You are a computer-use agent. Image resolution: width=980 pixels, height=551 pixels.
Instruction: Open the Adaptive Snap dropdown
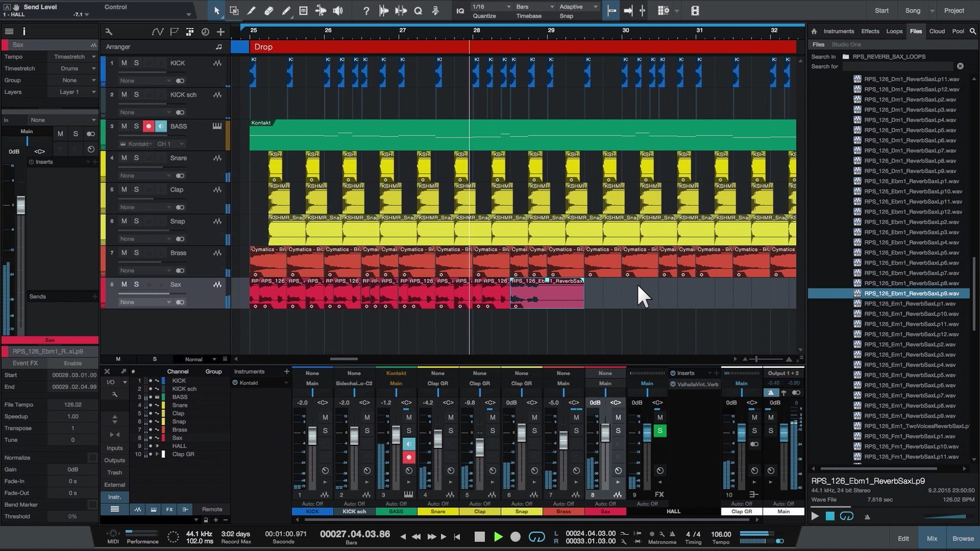[x=578, y=7]
